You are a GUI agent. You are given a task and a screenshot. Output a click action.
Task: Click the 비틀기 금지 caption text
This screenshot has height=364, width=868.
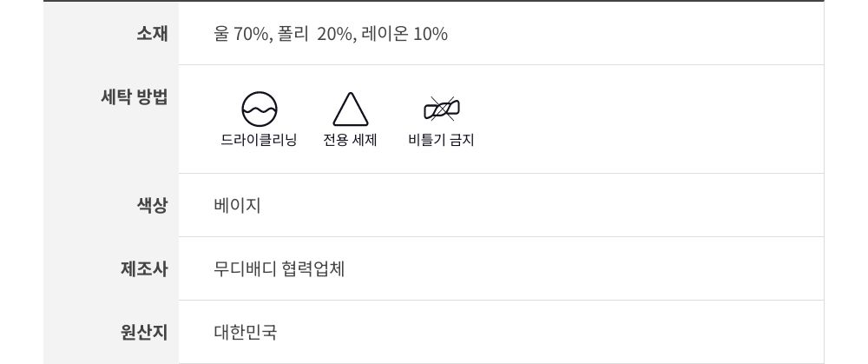441,140
